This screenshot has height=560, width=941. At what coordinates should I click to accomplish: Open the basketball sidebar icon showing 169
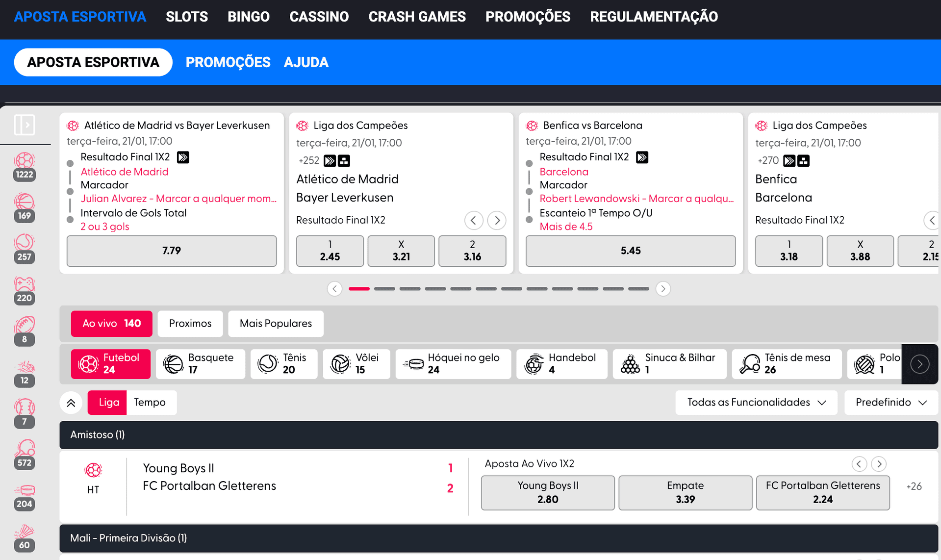point(25,208)
